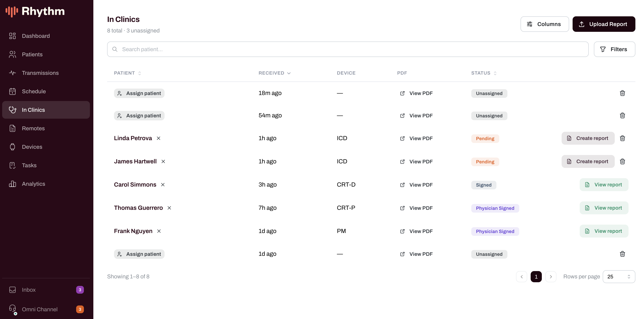
Task: Click Signed status badge for Carol Simmons
Action: coord(484,185)
